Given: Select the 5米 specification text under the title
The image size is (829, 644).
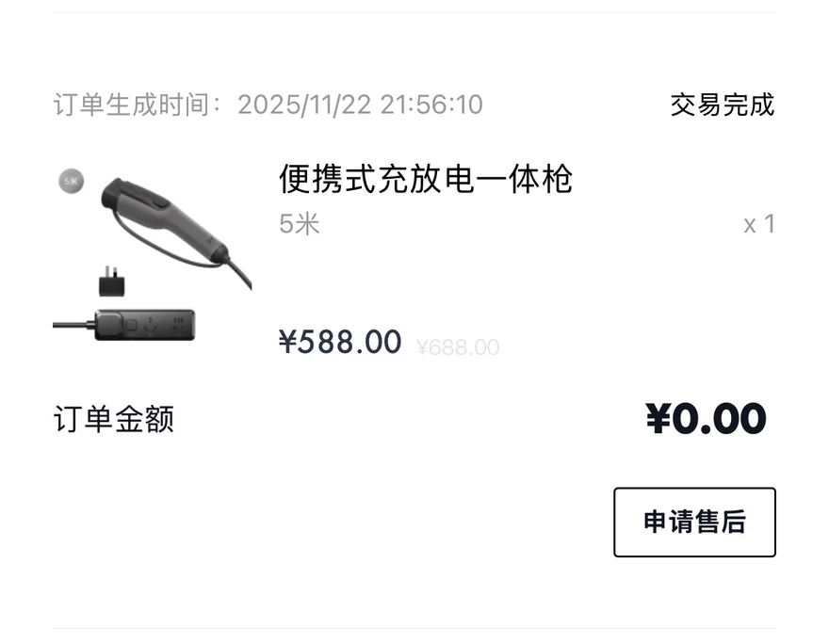Looking at the screenshot, I should tap(300, 224).
